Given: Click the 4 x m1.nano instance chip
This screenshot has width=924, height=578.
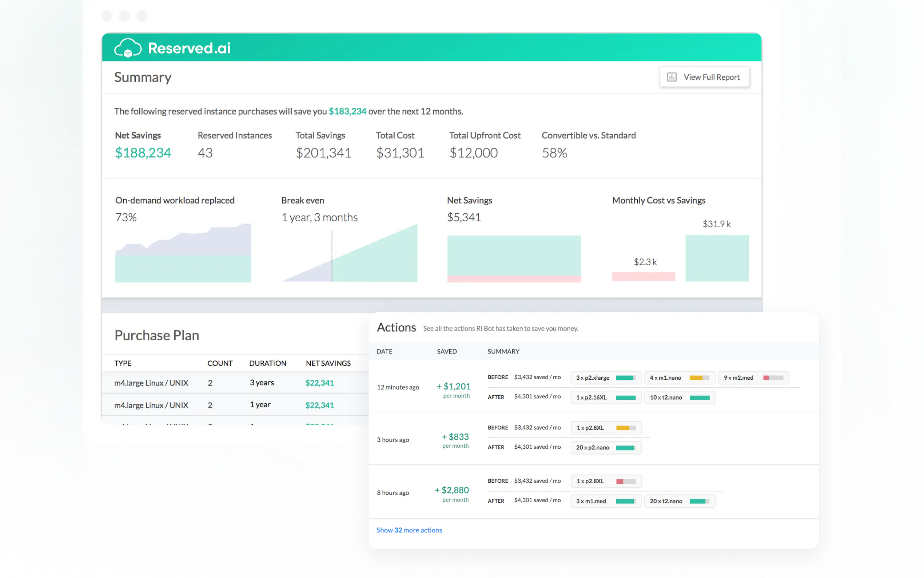Looking at the screenshot, I should tap(679, 378).
